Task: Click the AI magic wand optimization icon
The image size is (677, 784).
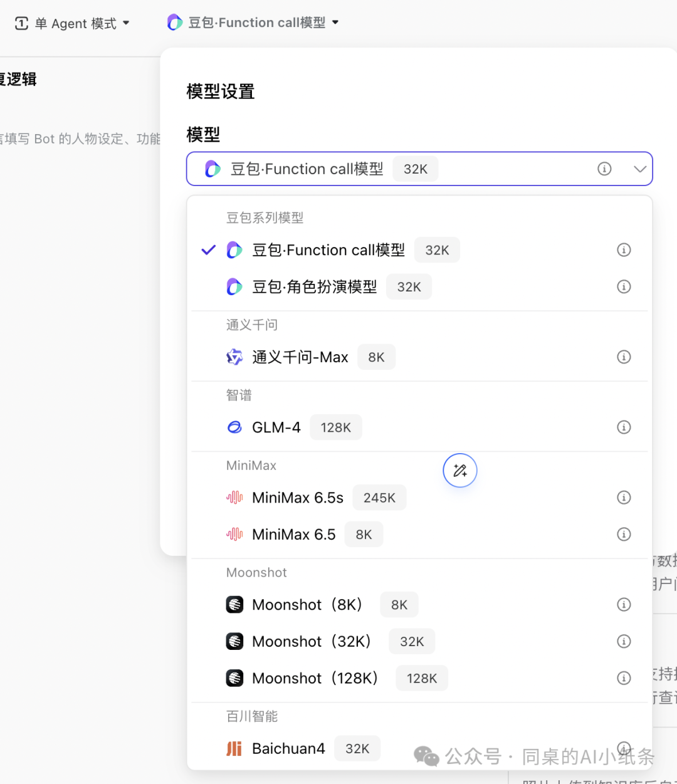Action: (x=459, y=470)
